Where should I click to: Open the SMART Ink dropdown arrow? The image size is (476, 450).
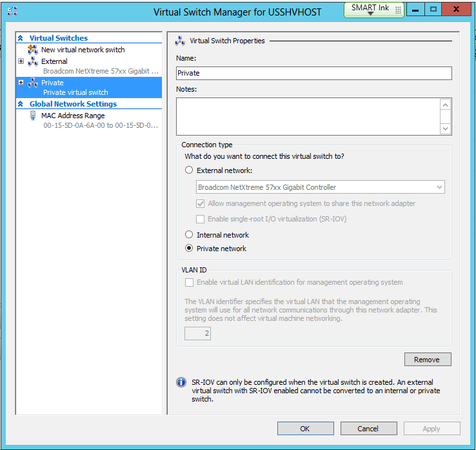point(370,14)
